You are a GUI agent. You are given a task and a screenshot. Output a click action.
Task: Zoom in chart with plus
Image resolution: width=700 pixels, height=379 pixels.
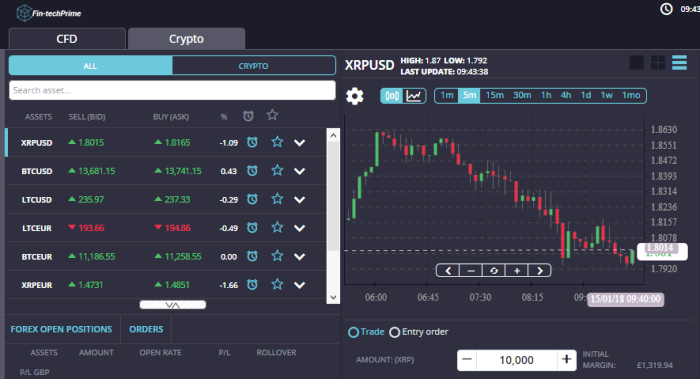coord(517,271)
